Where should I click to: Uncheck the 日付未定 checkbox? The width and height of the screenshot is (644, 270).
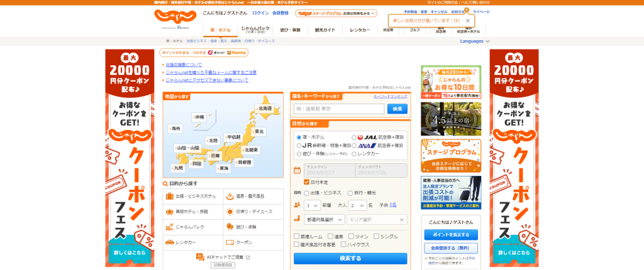306,181
